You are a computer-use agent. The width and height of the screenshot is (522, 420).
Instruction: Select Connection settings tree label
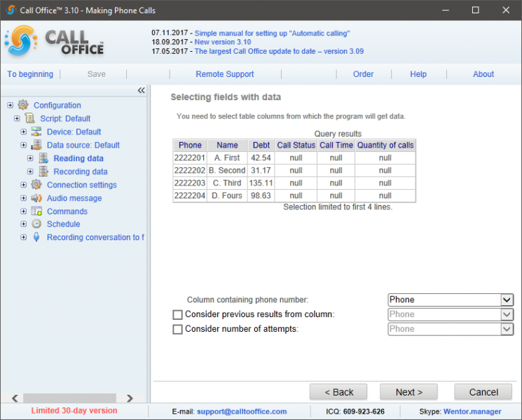[x=82, y=185]
